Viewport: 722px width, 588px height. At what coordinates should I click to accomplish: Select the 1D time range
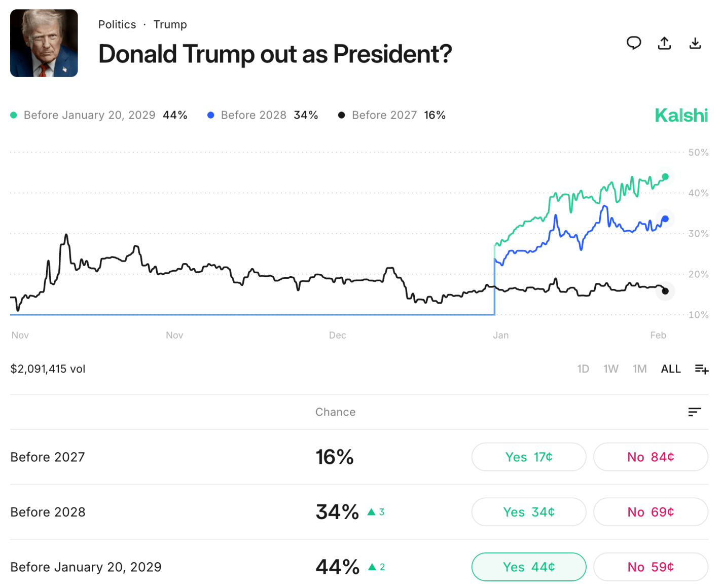[583, 369]
